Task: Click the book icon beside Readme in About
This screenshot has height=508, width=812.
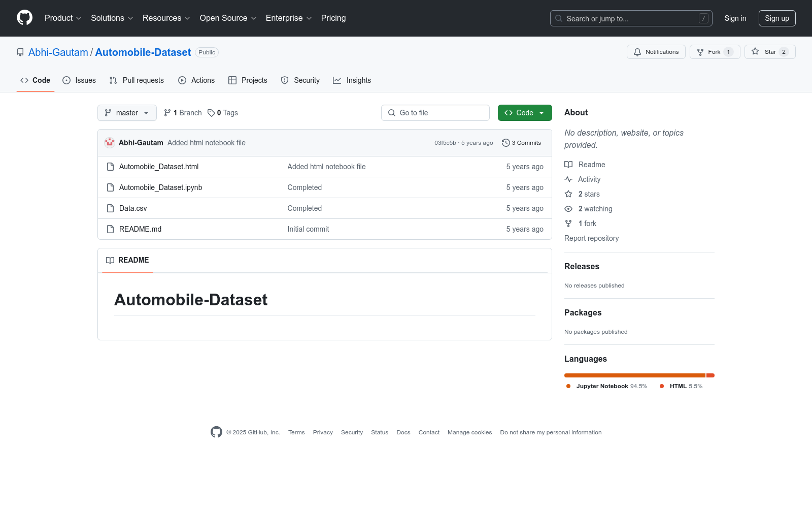Action: 568,165
